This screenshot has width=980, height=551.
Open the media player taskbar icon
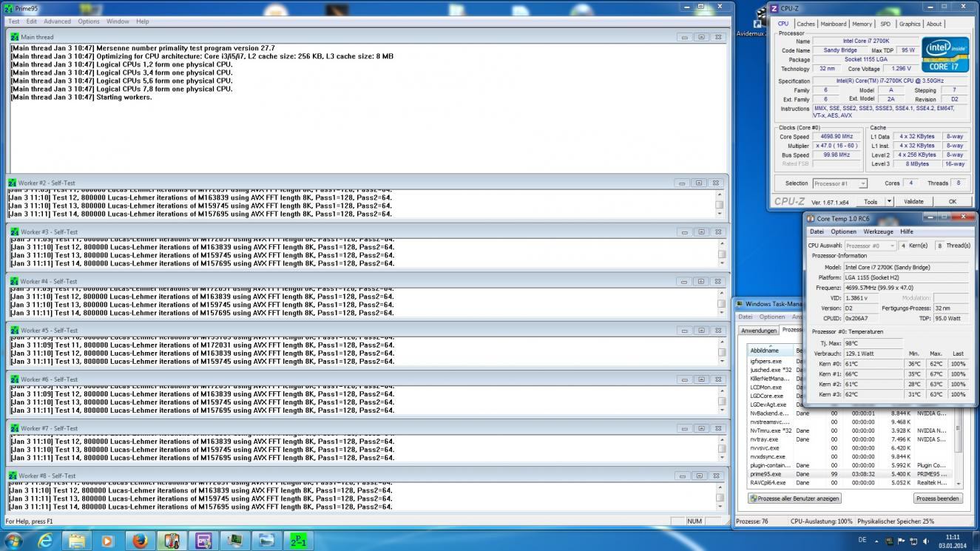click(107, 541)
